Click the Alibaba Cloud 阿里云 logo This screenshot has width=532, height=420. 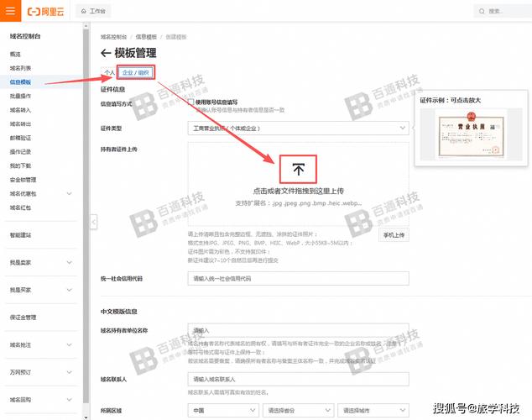click(x=46, y=12)
